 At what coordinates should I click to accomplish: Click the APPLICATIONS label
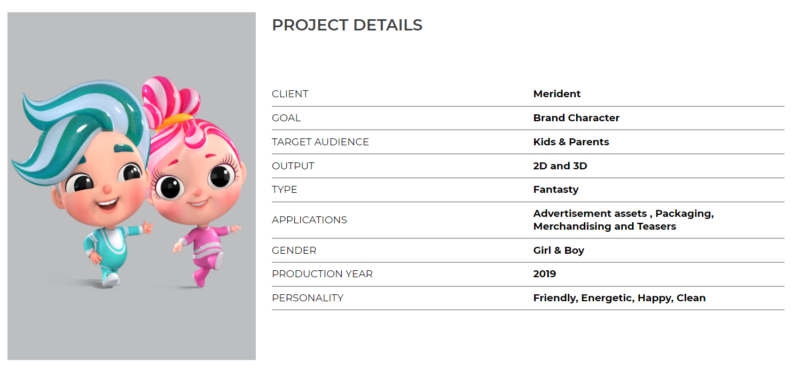[309, 220]
